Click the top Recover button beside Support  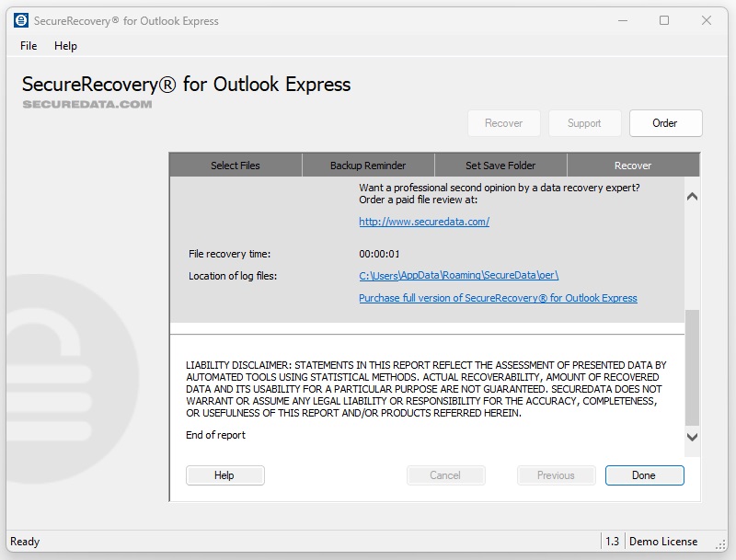click(x=503, y=123)
